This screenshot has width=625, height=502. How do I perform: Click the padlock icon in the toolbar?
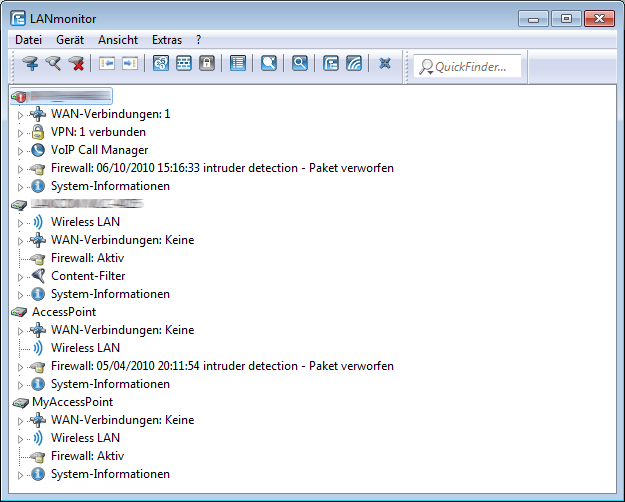[207, 64]
